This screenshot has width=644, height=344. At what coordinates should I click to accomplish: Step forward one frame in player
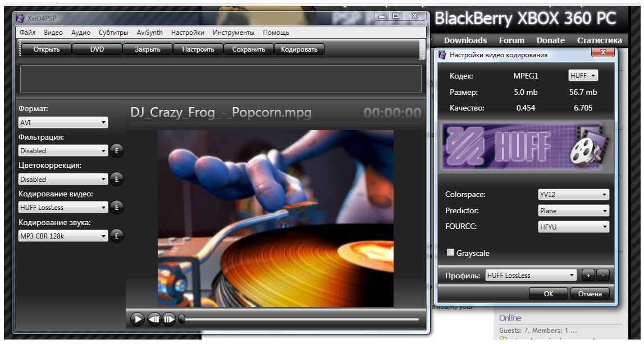[169, 319]
